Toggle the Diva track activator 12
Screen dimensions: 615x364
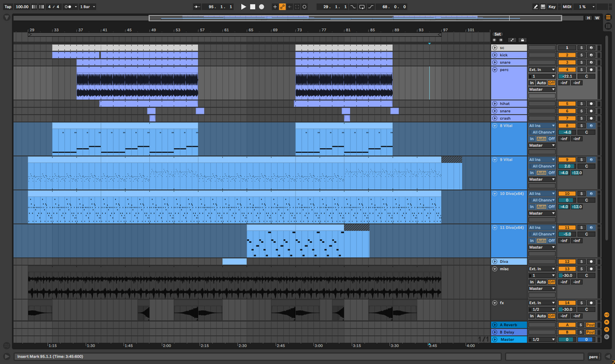(567, 262)
